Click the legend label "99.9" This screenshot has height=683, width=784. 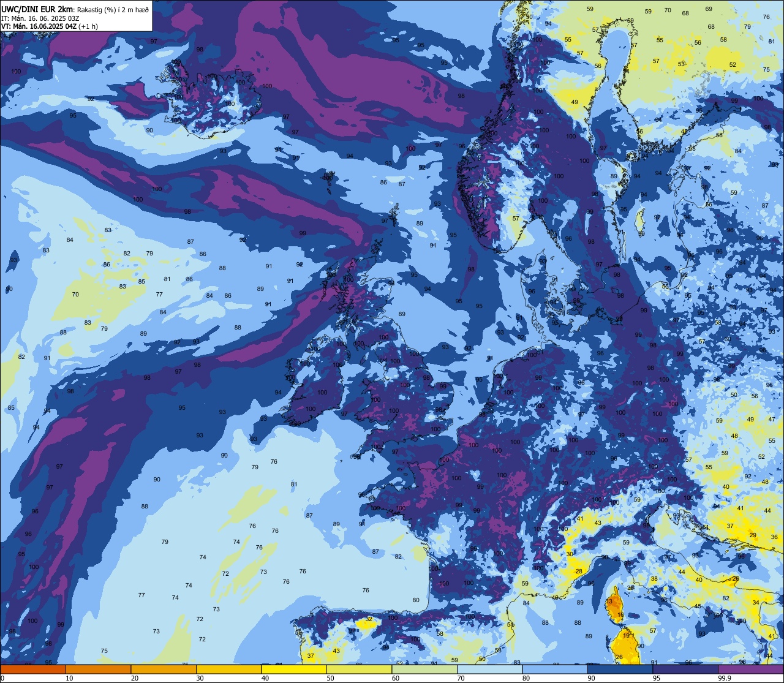click(x=725, y=678)
